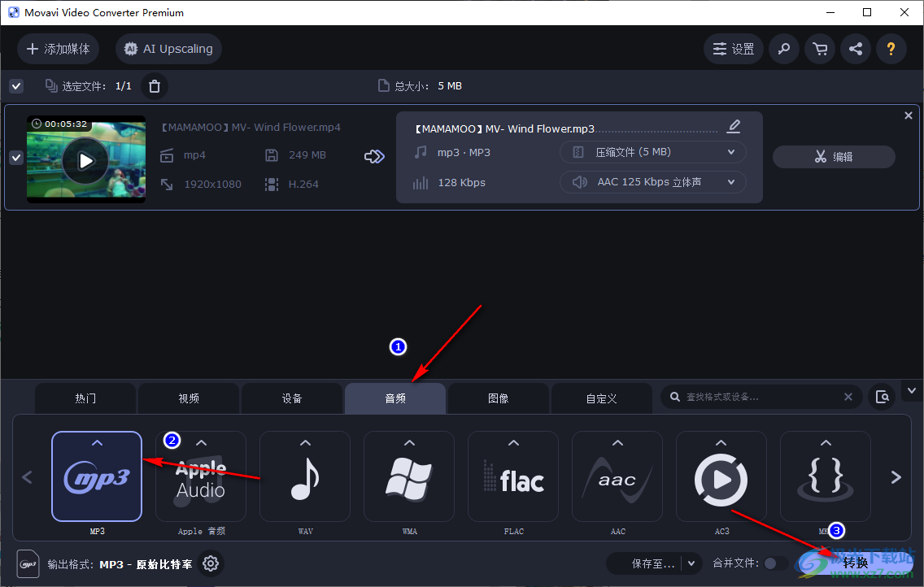The height and width of the screenshot is (587, 924).
Task: Toggle checkbox for Wind Flower.mp4 file
Action: point(16,158)
